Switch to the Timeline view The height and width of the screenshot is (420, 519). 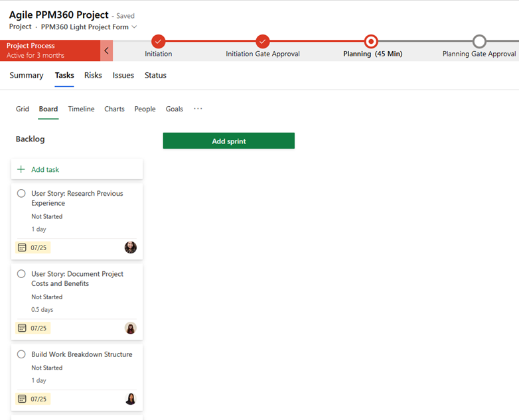(81, 109)
